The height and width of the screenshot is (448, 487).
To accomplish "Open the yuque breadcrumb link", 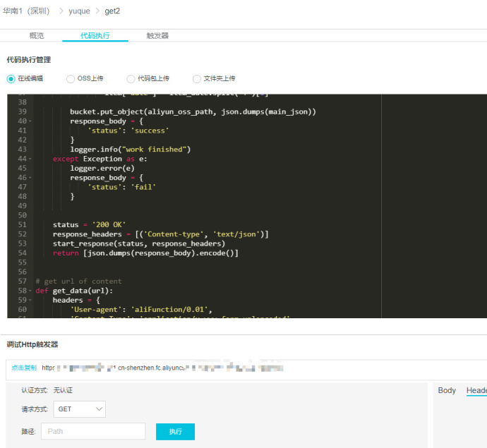I will tap(79, 11).
